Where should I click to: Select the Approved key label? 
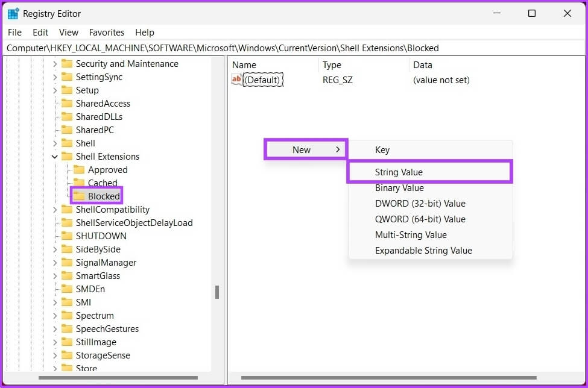point(107,170)
